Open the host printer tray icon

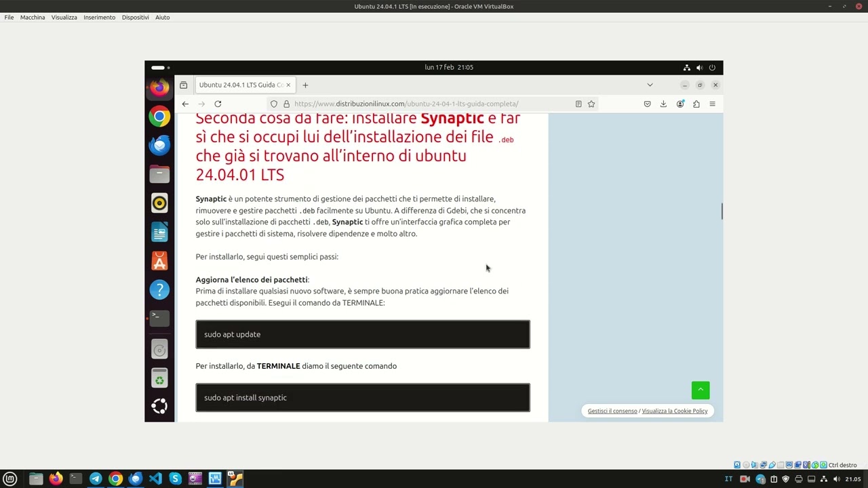[799, 479]
